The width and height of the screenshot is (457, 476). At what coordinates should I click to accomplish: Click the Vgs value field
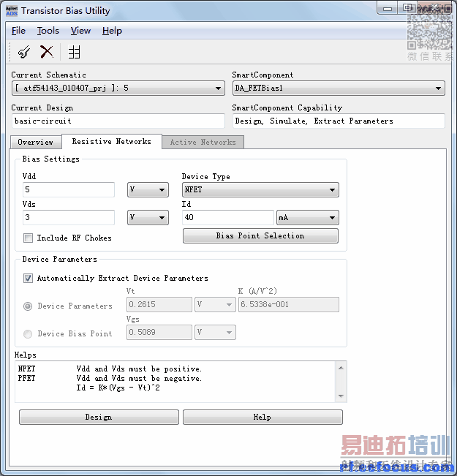click(x=159, y=332)
